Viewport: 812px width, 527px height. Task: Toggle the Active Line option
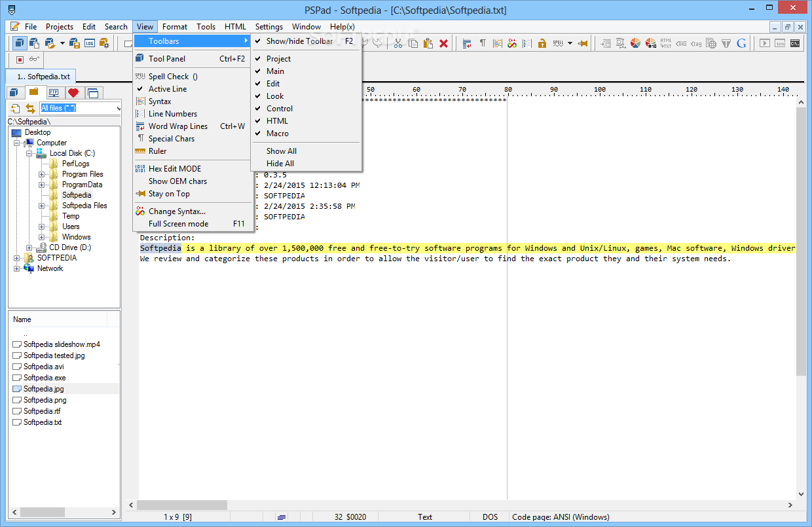[x=193, y=89]
